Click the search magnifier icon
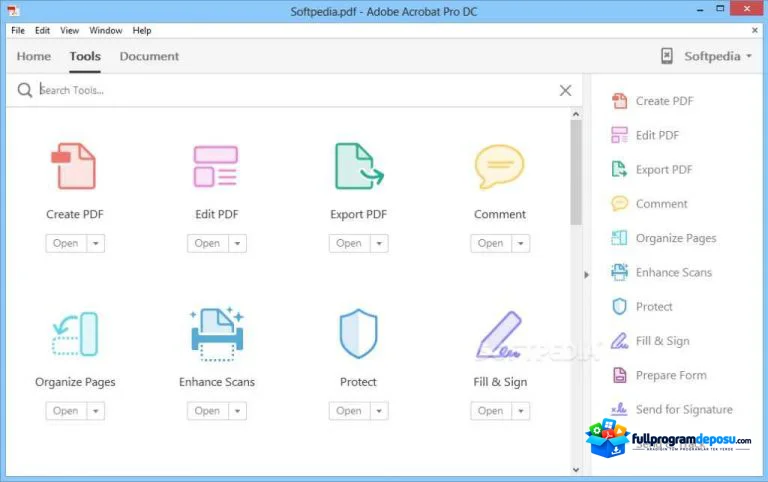 (x=24, y=90)
